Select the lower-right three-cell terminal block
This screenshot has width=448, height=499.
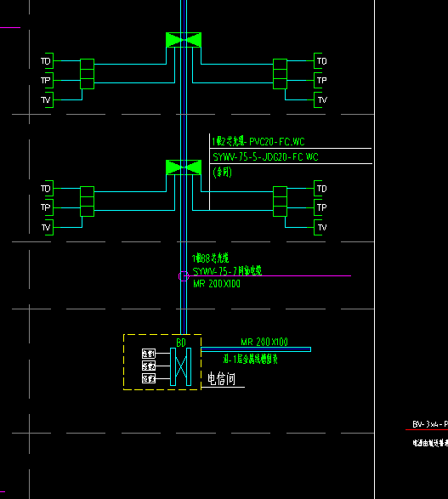coord(280,201)
